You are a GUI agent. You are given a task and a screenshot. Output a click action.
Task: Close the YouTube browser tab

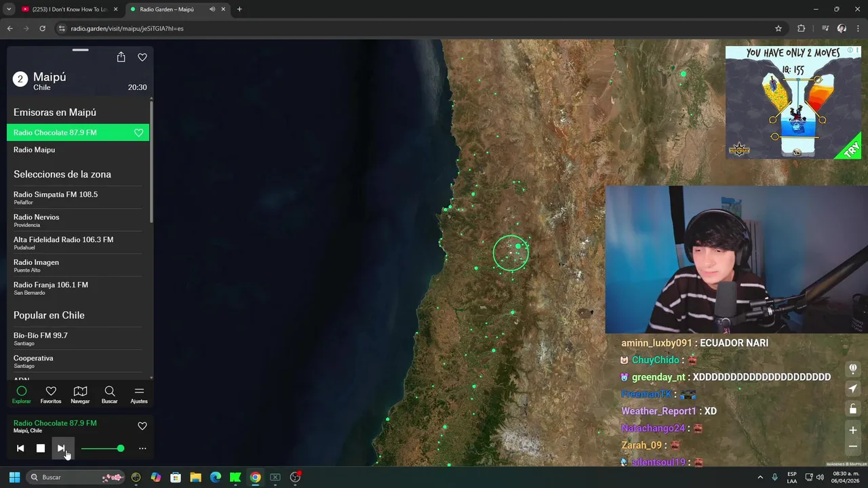pos(115,9)
